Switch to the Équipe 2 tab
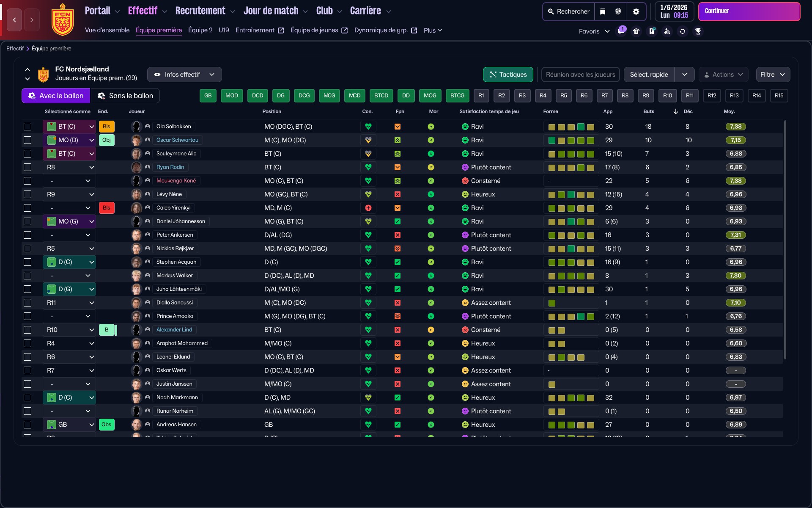812x508 pixels. point(200,30)
